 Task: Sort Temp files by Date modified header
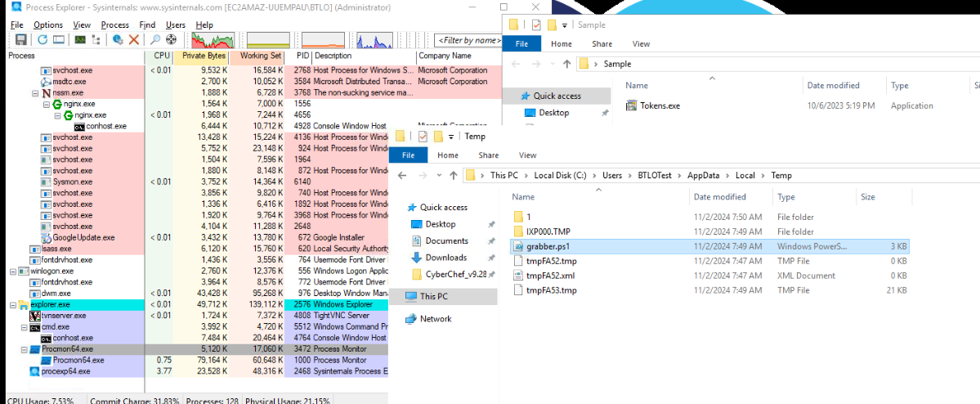(719, 196)
